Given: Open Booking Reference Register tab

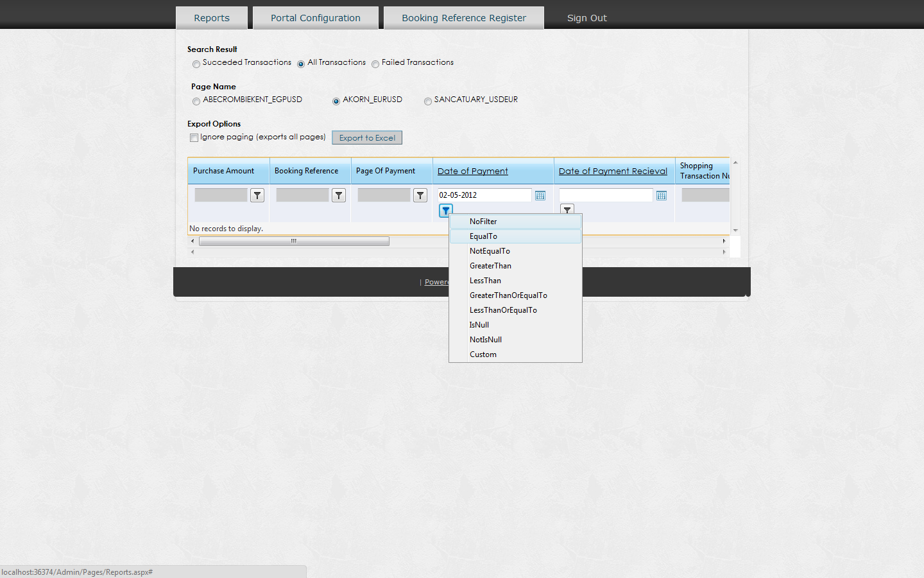Looking at the screenshot, I should click(x=464, y=18).
